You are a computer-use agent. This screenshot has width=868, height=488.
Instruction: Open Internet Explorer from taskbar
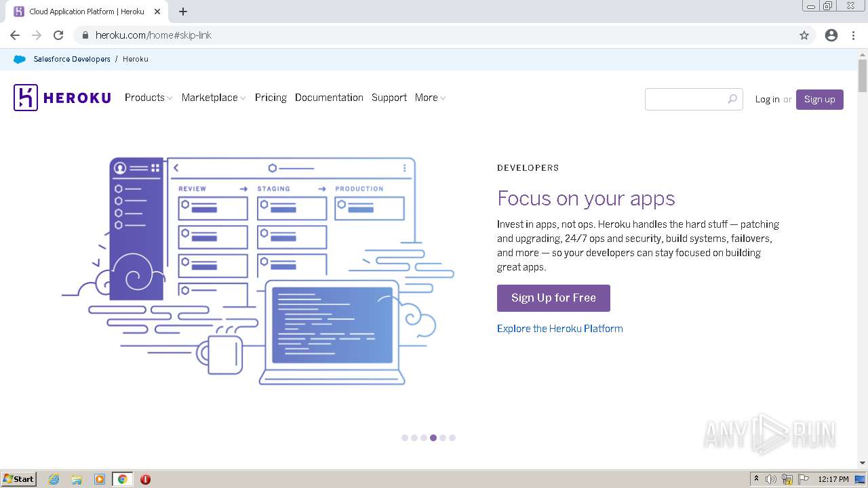[54, 479]
